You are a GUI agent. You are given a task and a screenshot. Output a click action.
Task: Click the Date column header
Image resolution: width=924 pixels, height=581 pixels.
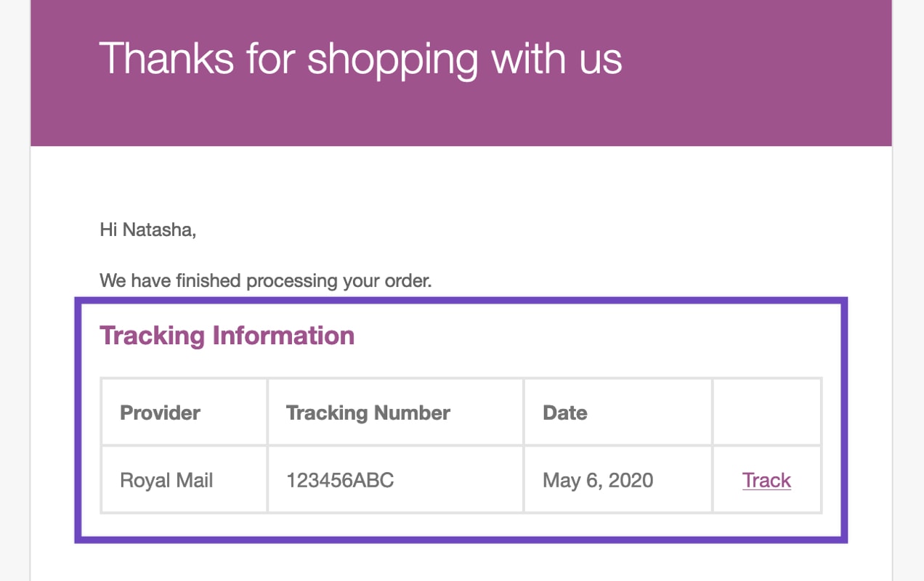(565, 413)
